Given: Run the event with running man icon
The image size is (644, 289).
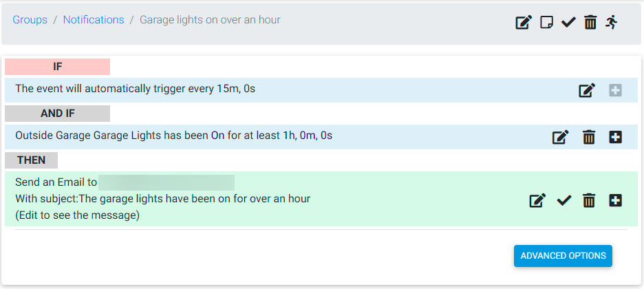Looking at the screenshot, I should [611, 22].
